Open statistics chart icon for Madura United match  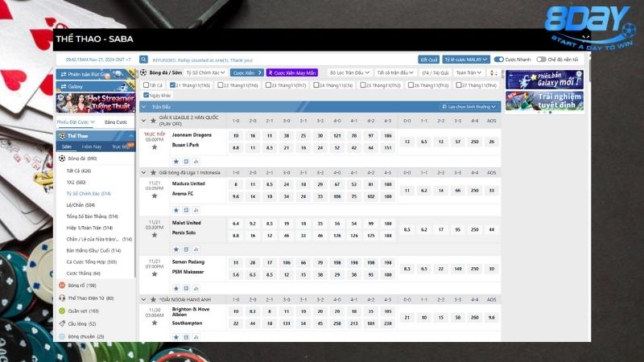coord(196,210)
